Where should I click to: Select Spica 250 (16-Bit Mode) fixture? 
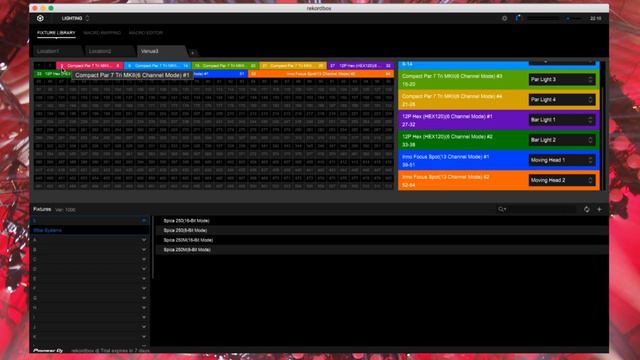[x=382, y=220]
